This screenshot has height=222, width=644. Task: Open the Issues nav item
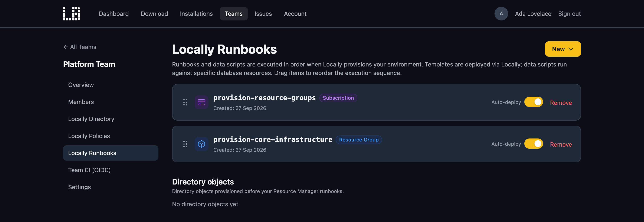[x=263, y=13]
